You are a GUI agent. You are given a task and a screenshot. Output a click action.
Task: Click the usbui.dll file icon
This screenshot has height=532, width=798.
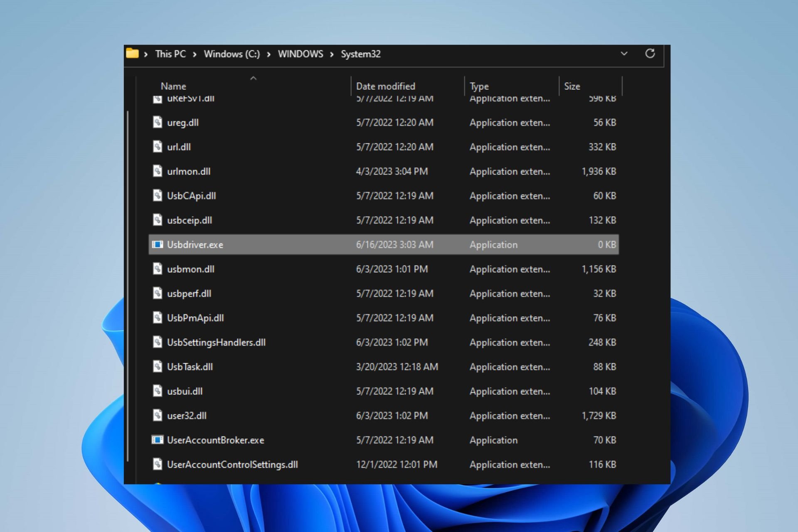(157, 391)
